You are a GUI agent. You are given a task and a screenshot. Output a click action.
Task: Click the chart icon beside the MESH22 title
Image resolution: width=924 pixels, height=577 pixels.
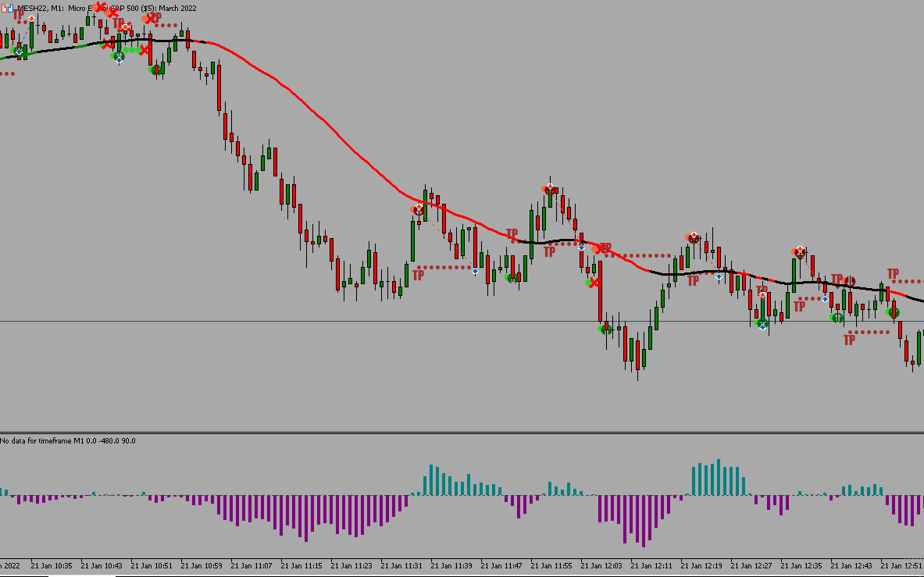click(8, 9)
